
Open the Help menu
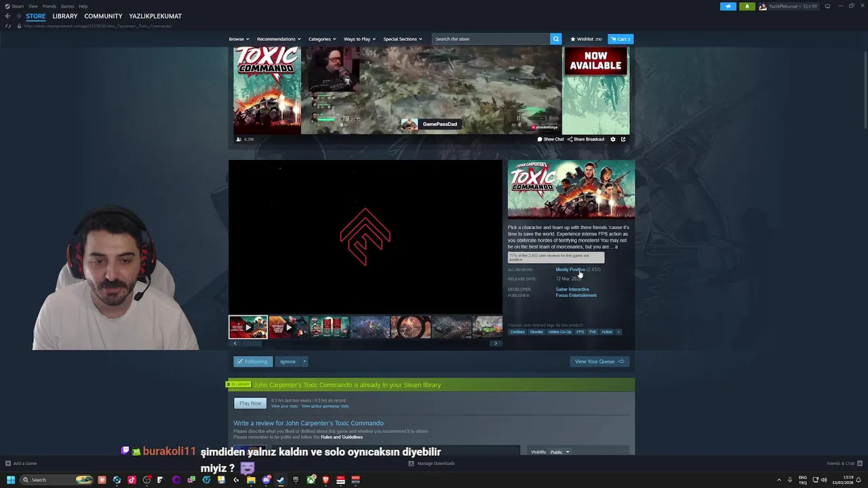[x=83, y=6]
